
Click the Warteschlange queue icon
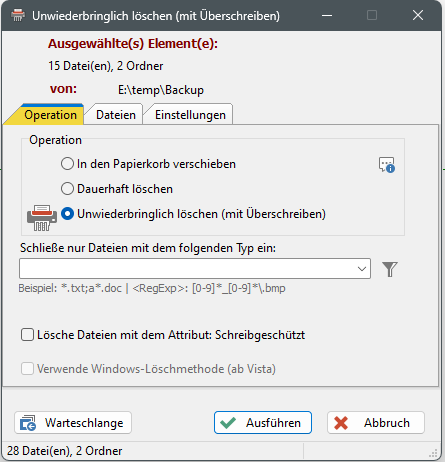click(28, 423)
